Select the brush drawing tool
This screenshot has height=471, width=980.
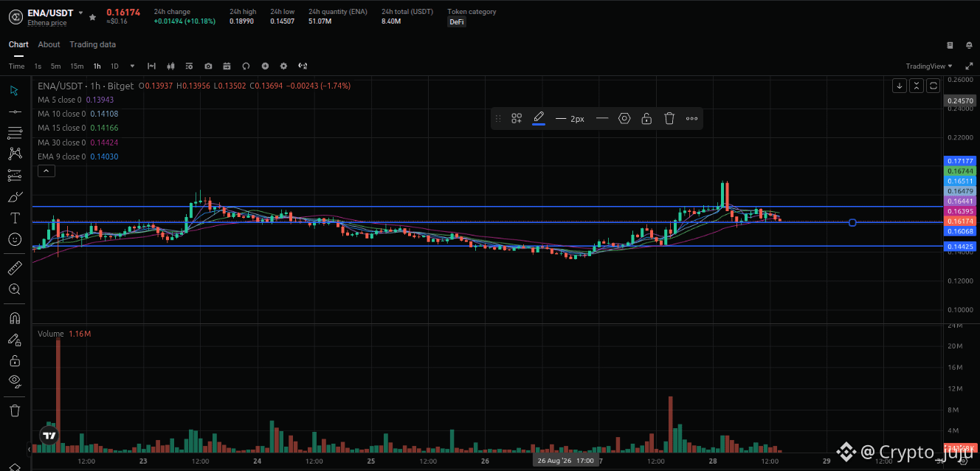[x=14, y=197]
